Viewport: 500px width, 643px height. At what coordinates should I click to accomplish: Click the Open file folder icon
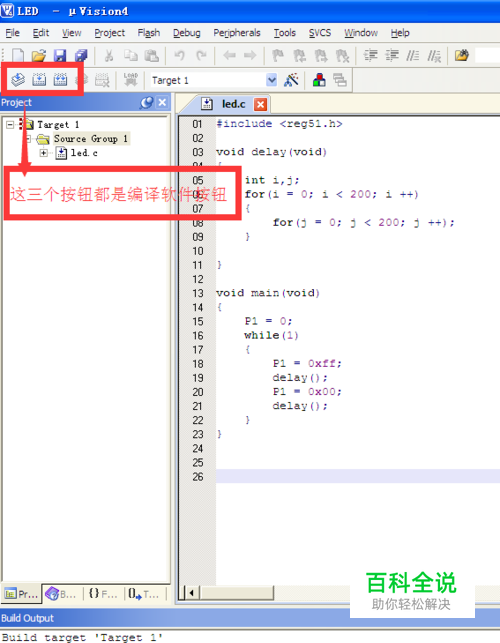coord(39,55)
